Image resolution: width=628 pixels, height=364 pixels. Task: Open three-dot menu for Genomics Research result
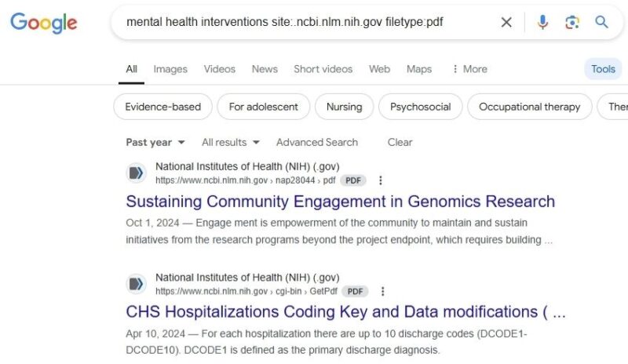coord(381,180)
